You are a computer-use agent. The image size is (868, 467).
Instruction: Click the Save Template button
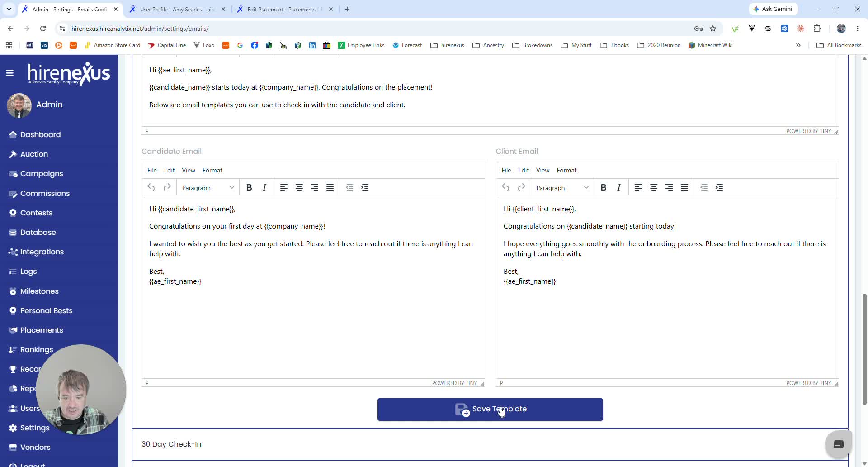(490, 410)
